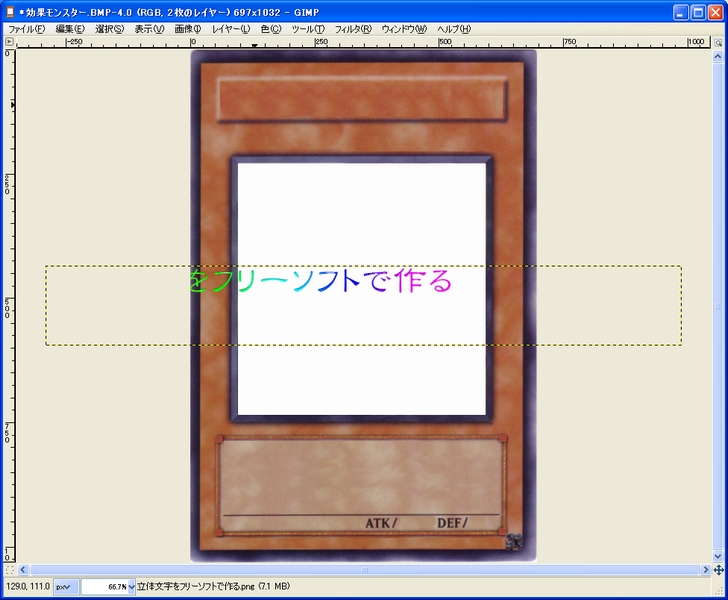Toggle the Quick Mask button
Screen dimensions: 728x600
coord(9,569)
